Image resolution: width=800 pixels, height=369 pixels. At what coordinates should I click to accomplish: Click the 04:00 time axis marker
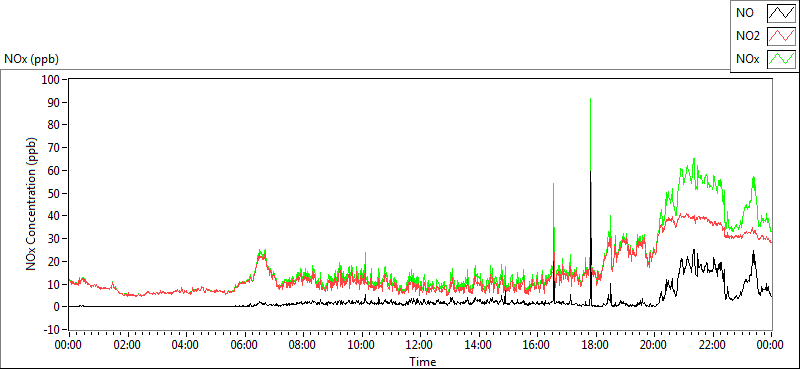coord(186,345)
